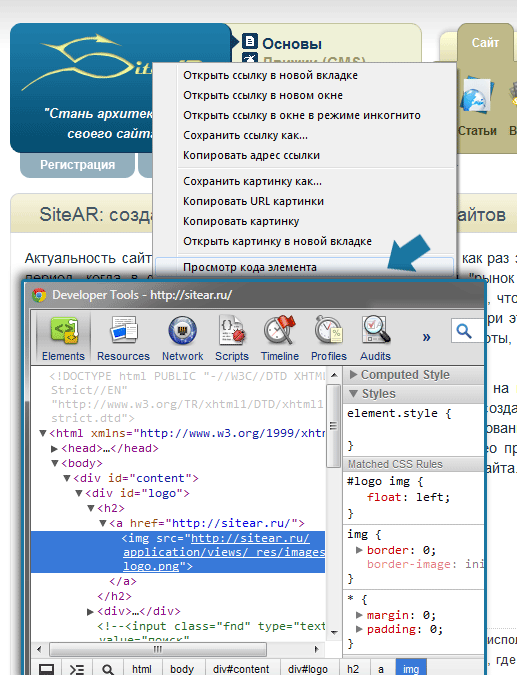Open the Основы link in the site menu
517x675 pixels.
(292, 44)
